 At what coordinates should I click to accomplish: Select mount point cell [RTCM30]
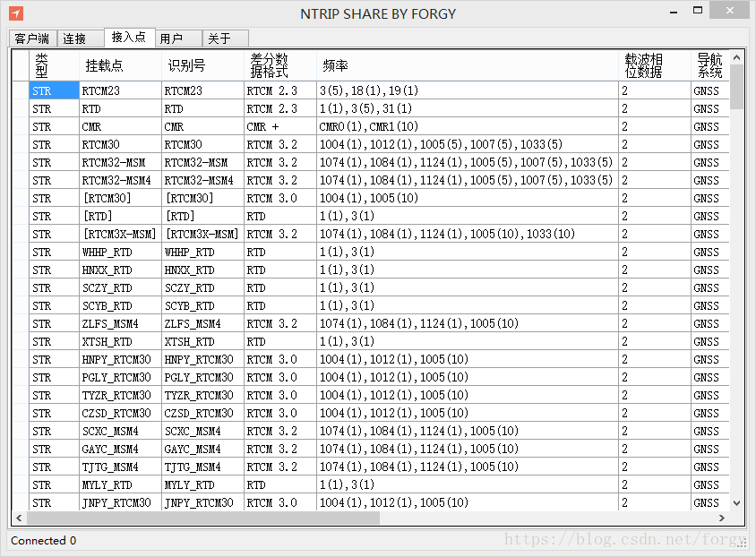(x=120, y=198)
